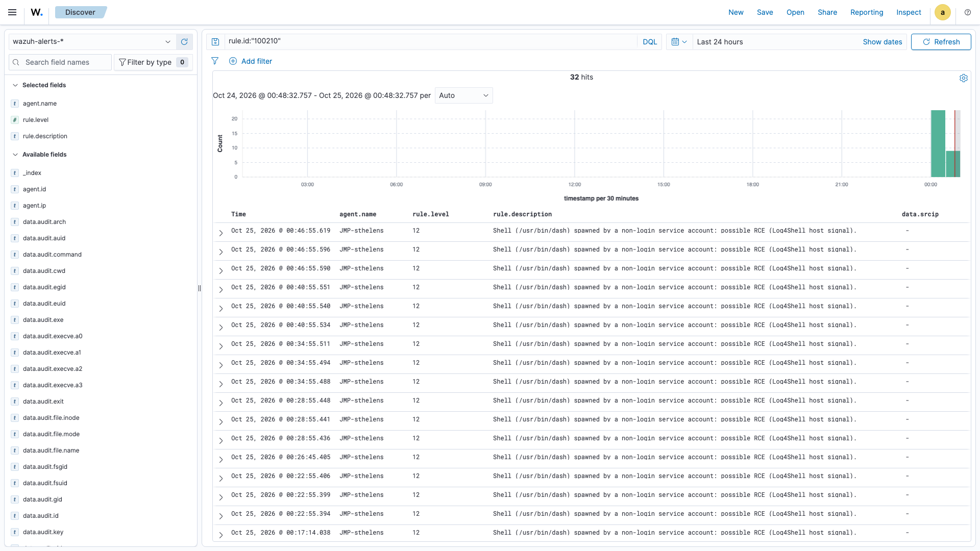This screenshot has height=551, width=980.
Task: Expand the 00:26:45.405 alert row
Action: [221, 459]
